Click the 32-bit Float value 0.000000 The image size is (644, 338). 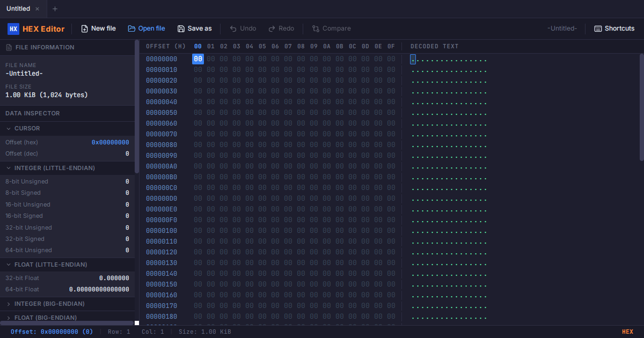pos(114,278)
